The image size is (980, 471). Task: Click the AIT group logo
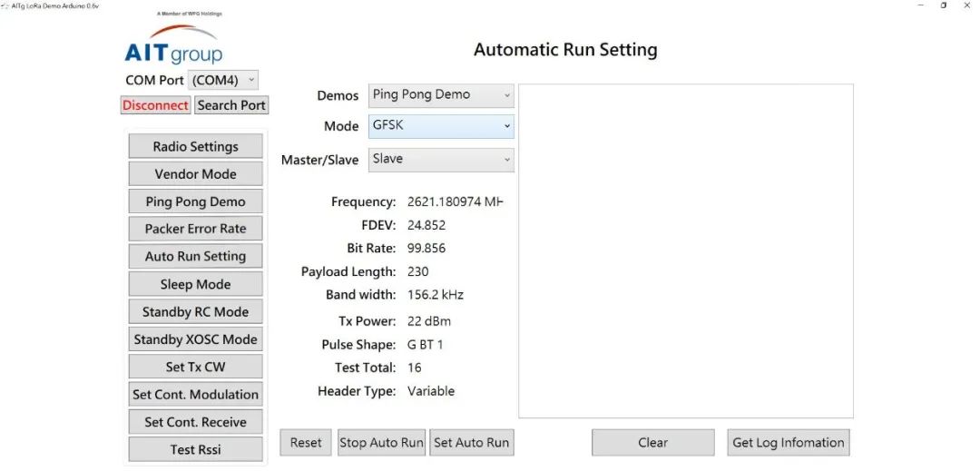coord(173,43)
